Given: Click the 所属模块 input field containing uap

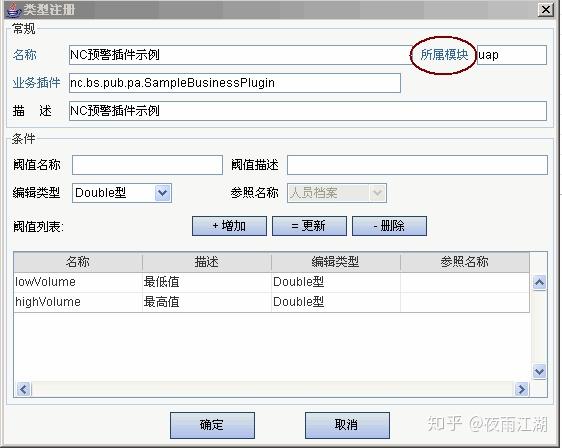Looking at the screenshot, I should point(511,55).
